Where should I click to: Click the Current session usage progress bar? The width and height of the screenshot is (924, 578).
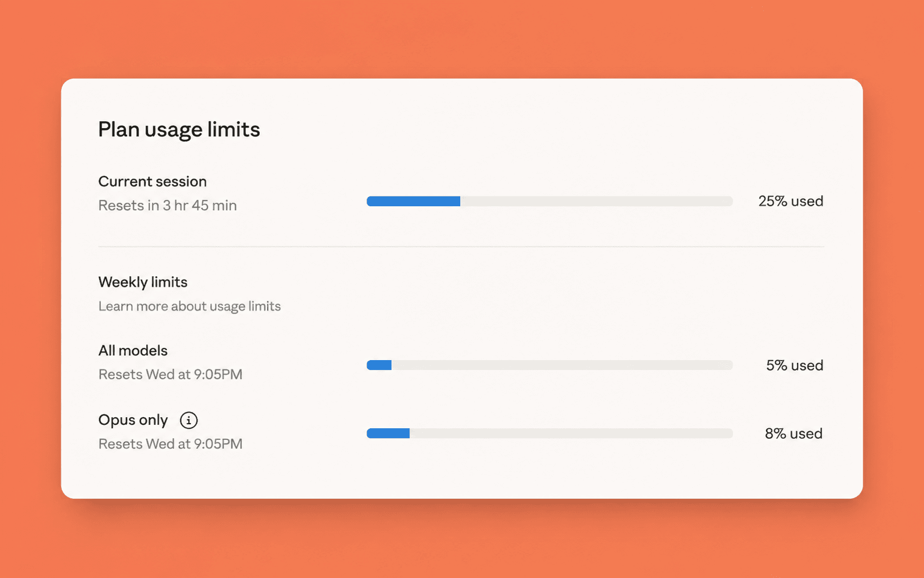point(549,201)
